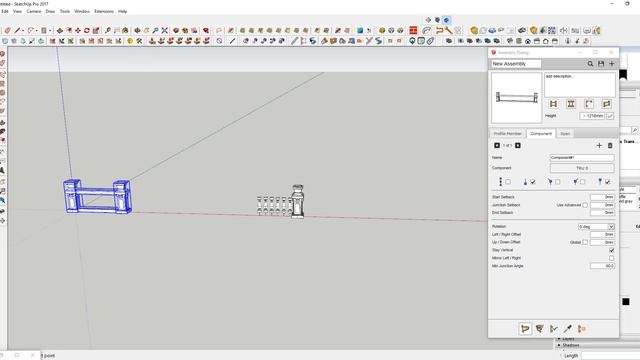Click the Left / Right Offset field
This screenshot has height=360, width=640.
pyautogui.click(x=602, y=234)
